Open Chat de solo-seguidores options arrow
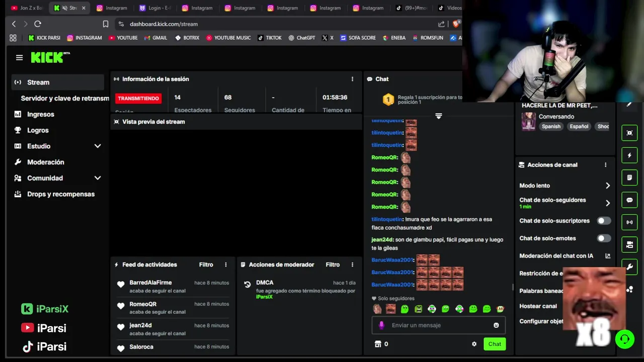Viewport: 644px width, 362px height. pyautogui.click(x=608, y=203)
